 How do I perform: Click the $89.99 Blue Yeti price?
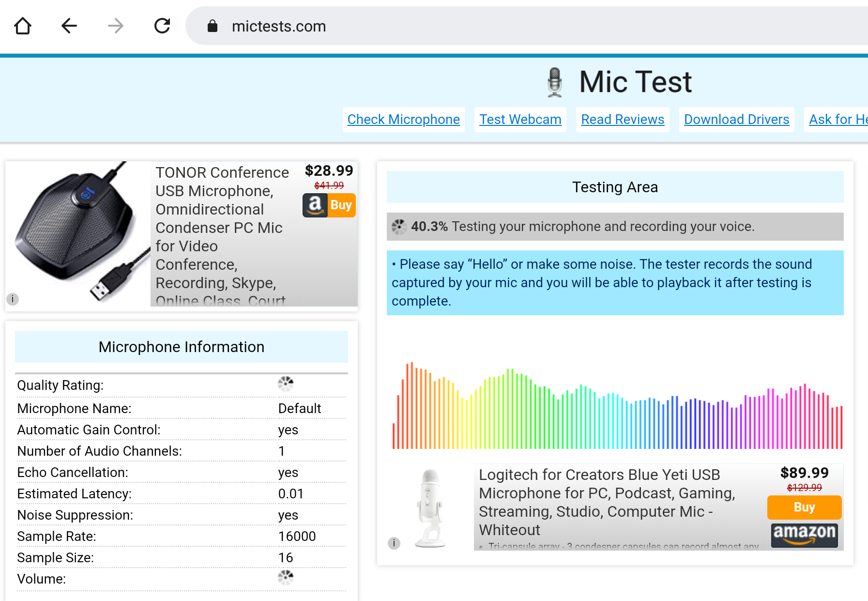[805, 473]
